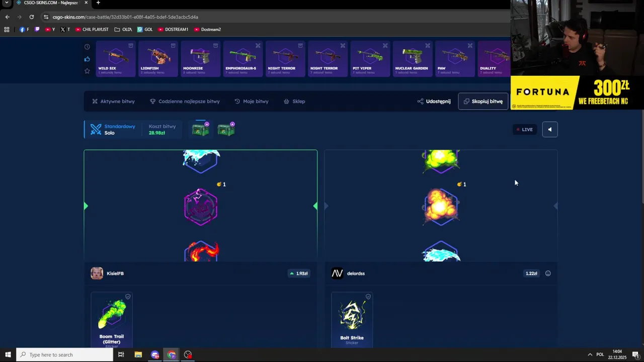The width and height of the screenshot is (644, 362).
Task: Select the thumbs-up best drops icon
Action: point(87,59)
